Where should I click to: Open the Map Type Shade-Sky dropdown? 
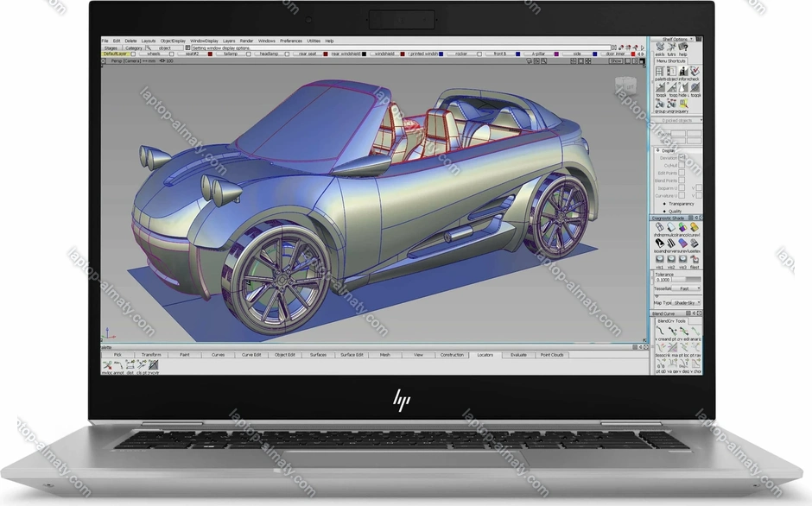click(x=686, y=303)
